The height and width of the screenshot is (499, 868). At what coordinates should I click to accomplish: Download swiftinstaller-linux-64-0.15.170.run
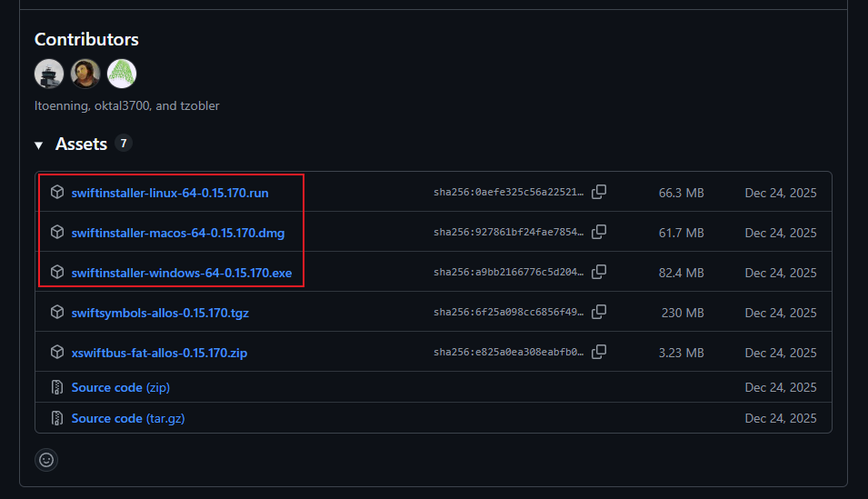[170, 193]
